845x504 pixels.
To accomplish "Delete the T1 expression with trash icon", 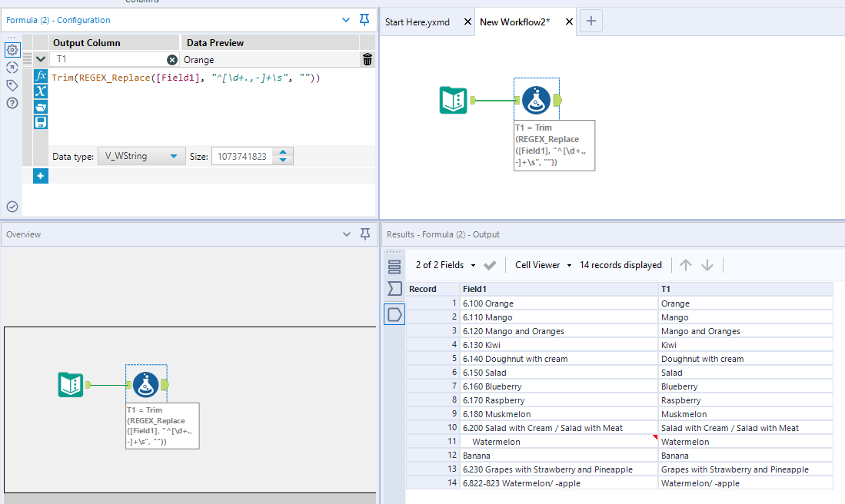I will (x=368, y=59).
